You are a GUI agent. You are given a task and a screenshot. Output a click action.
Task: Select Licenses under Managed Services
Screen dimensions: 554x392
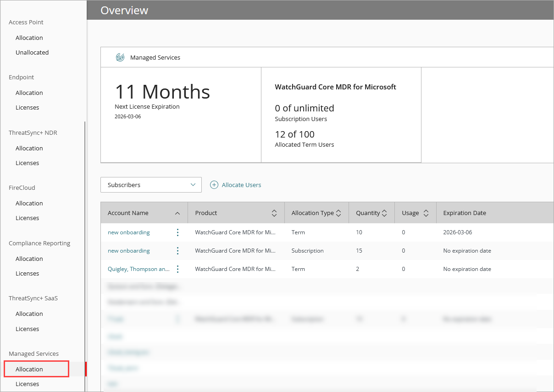tap(27, 384)
